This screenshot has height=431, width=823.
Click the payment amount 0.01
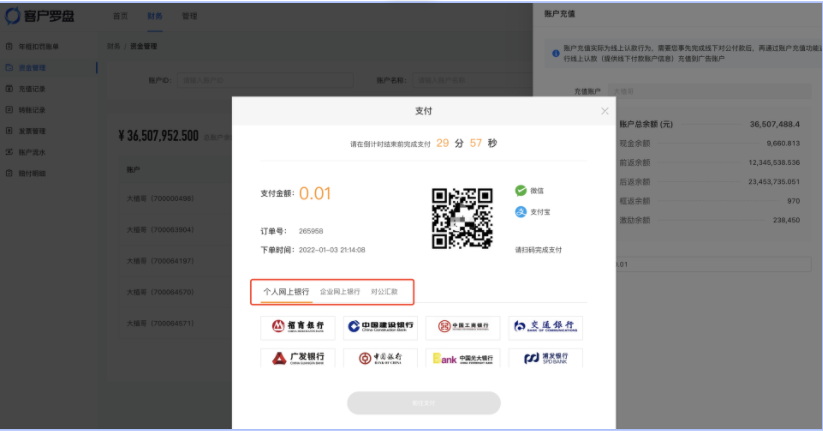tap(315, 194)
